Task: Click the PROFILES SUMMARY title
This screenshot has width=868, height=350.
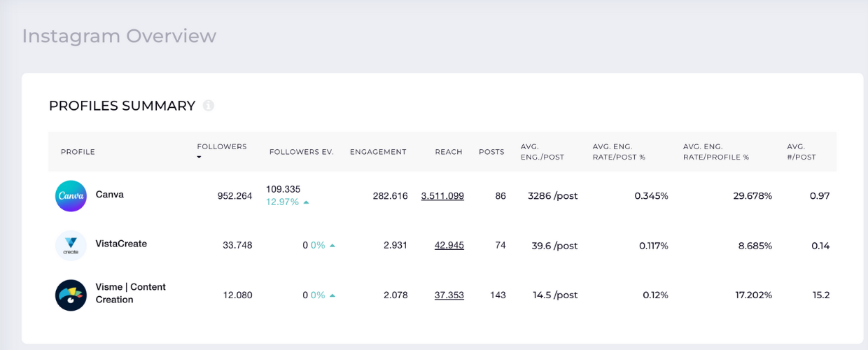Action: pos(122,106)
